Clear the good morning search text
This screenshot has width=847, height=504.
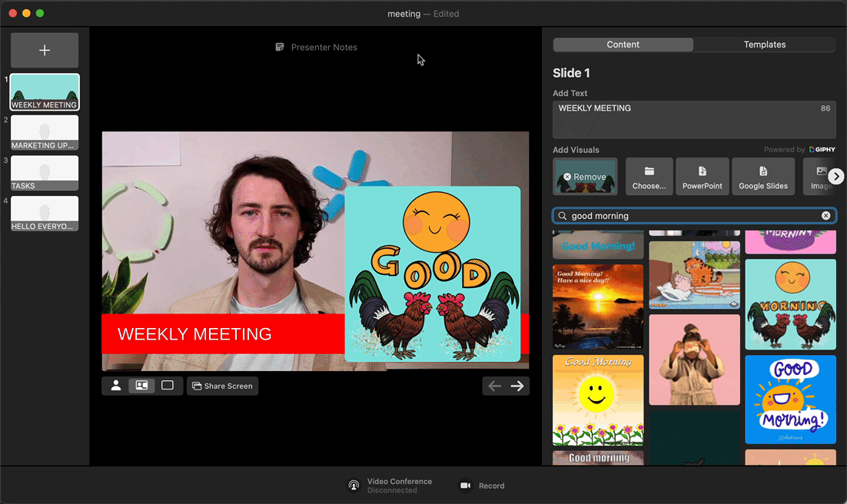click(x=825, y=216)
